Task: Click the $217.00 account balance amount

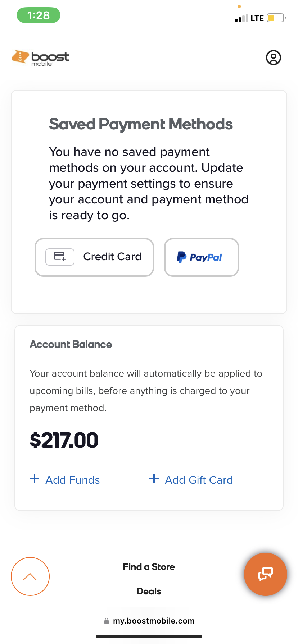Action: point(64,441)
